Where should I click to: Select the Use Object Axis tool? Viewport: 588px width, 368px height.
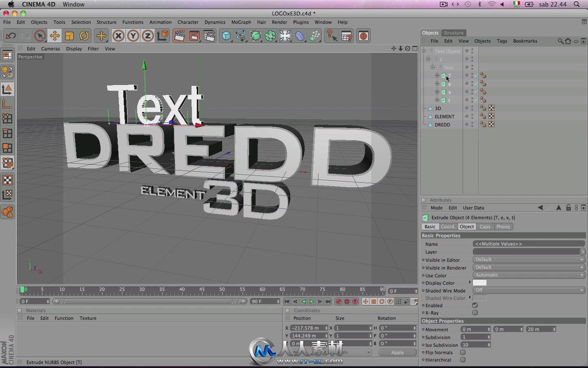(x=7, y=104)
